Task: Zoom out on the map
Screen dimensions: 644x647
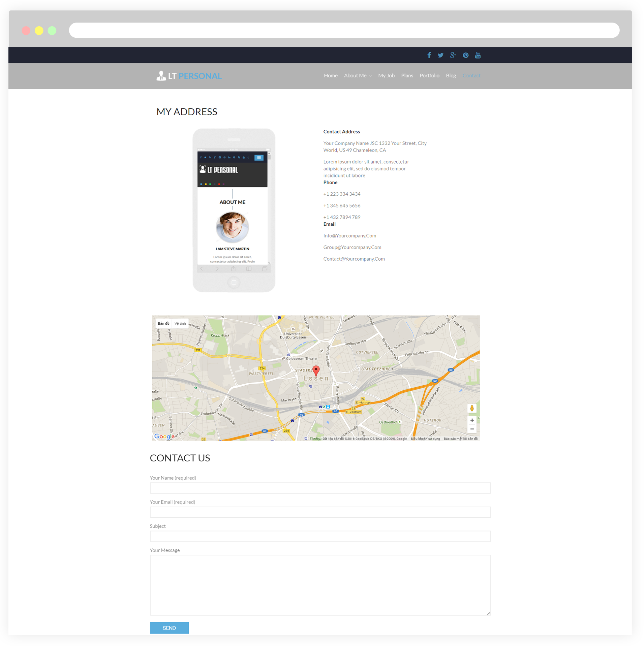Action: [x=472, y=429]
